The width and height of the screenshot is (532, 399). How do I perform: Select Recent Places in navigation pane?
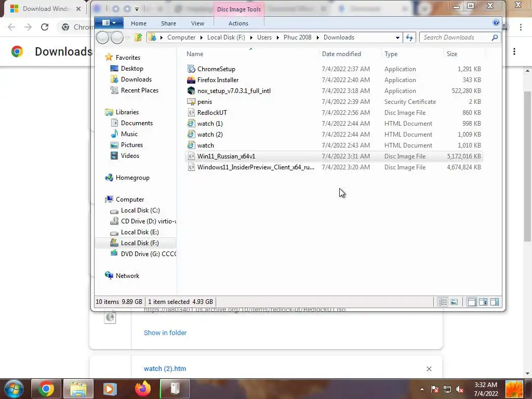(139, 90)
